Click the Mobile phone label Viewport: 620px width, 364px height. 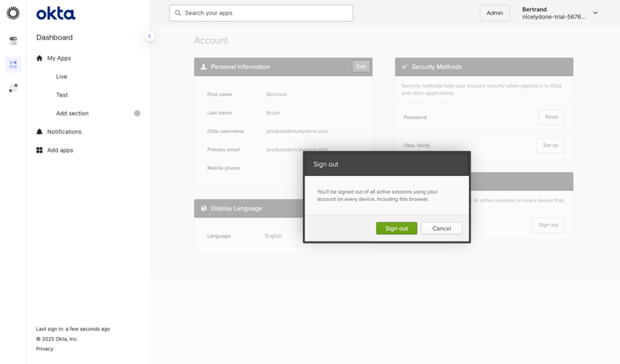(x=223, y=168)
